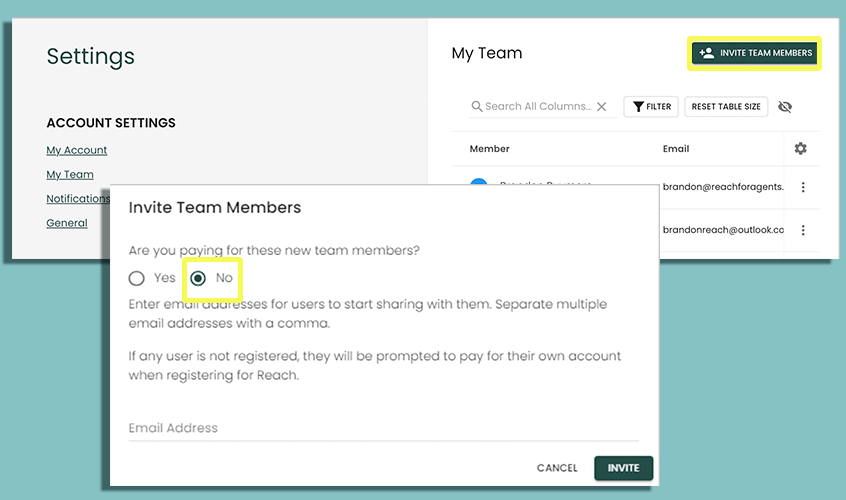Cancel the Invite Team Members dialog
The width and height of the screenshot is (846, 500).
[x=557, y=468]
